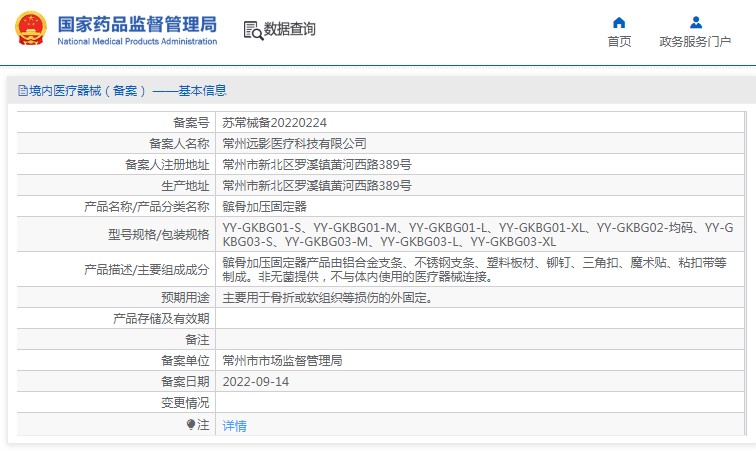Click the 备案单位 row label
The height and width of the screenshot is (453, 756).
point(185,360)
